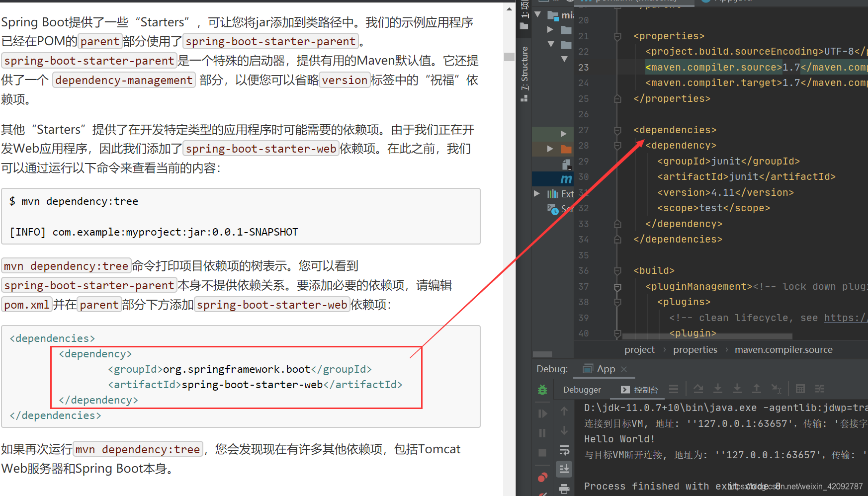Expand the orange folder tree node
The width and height of the screenshot is (868, 496).
click(550, 148)
